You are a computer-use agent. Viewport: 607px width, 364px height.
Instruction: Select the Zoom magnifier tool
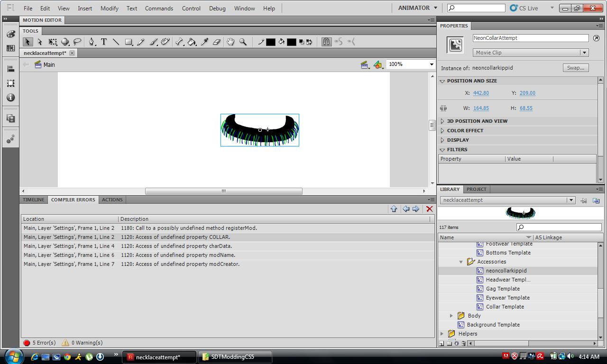click(x=243, y=42)
